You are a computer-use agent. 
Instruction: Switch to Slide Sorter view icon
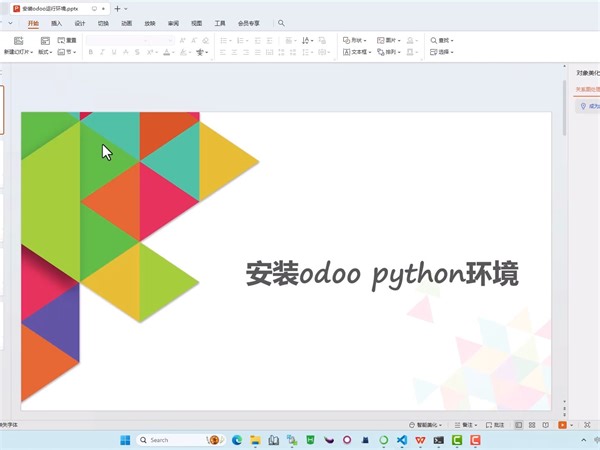point(532,425)
